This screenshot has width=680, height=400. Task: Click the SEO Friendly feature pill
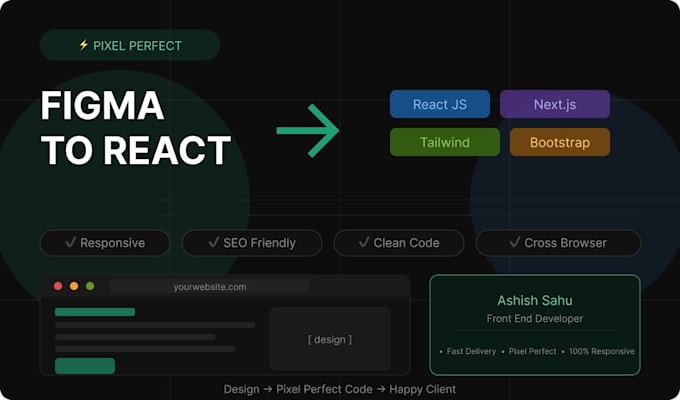252,243
